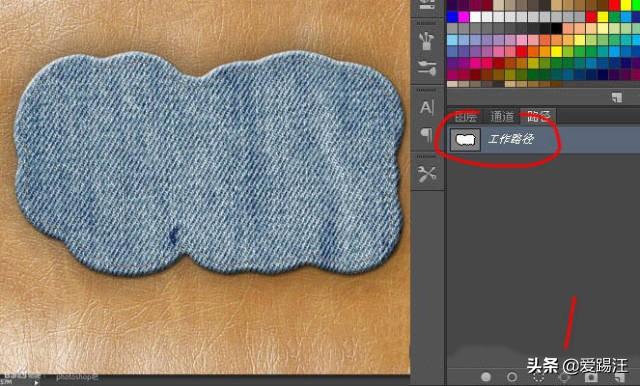Image resolution: width=640 pixels, height=386 pixels.
Task: Load path as selection dotted-circle icon
Action: (539, 377)
